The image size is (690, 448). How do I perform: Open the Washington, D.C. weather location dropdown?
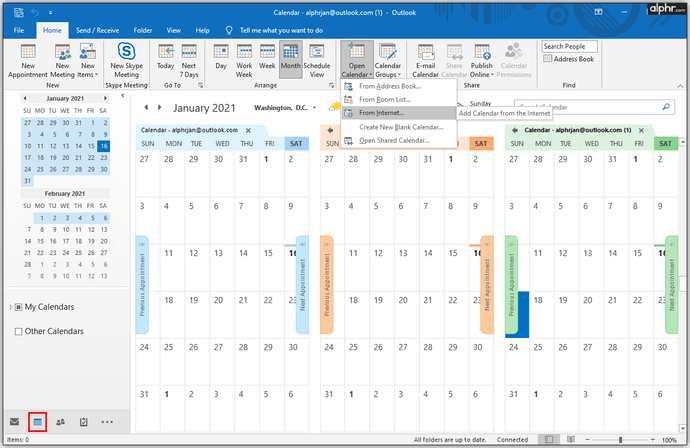click(x=314, y=108)
